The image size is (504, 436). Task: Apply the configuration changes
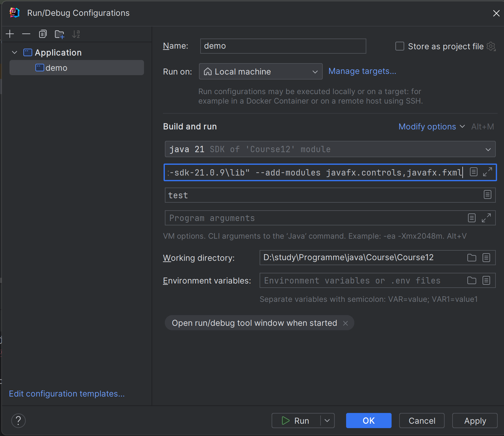[475, 421]
